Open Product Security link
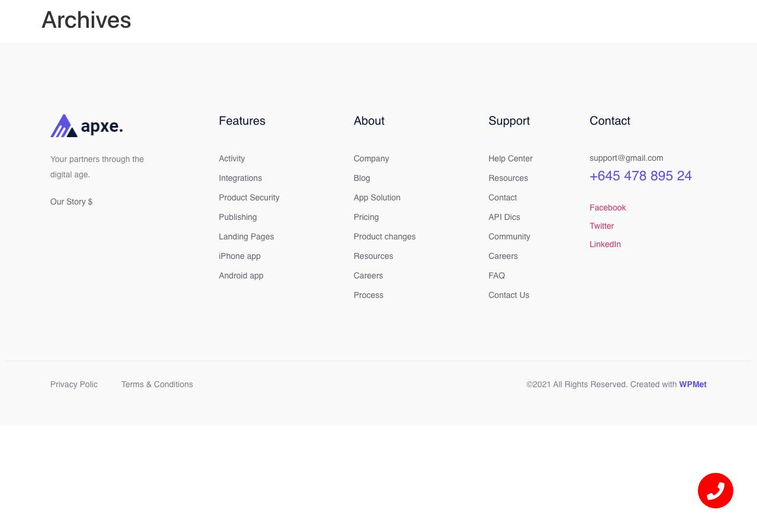The image size is (757, 532). click(x=249, y=197)
